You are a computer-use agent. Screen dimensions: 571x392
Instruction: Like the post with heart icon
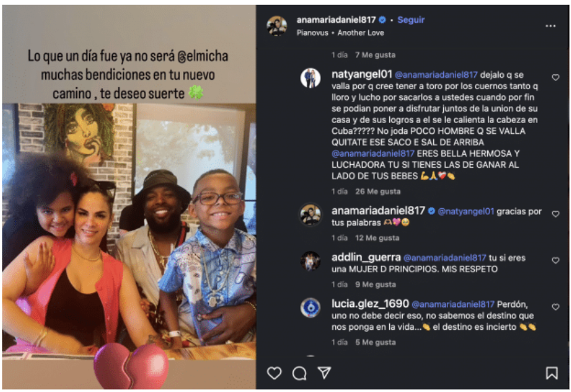274,373
